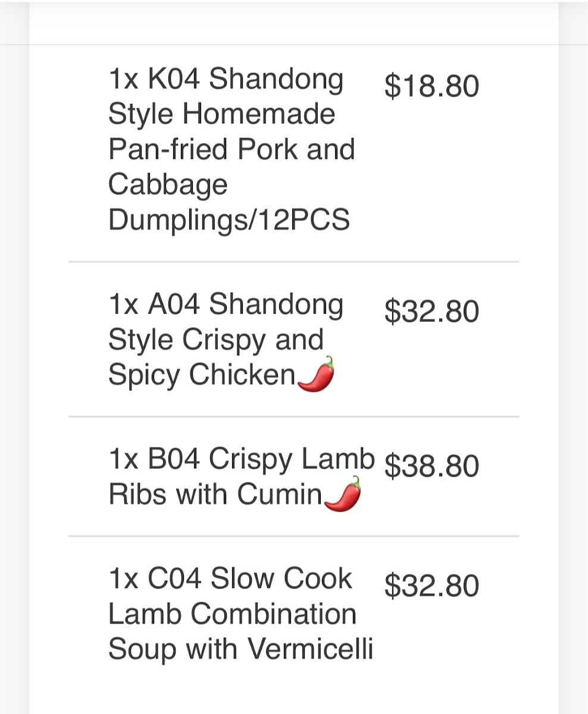
Task: Click the $32.80 price for Lamb Soup
Action: coord(431,585)
